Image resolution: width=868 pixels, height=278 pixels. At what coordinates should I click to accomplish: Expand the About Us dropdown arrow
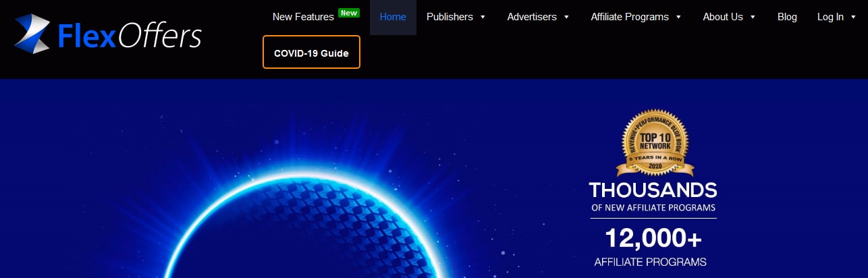[x=753, y=17]
